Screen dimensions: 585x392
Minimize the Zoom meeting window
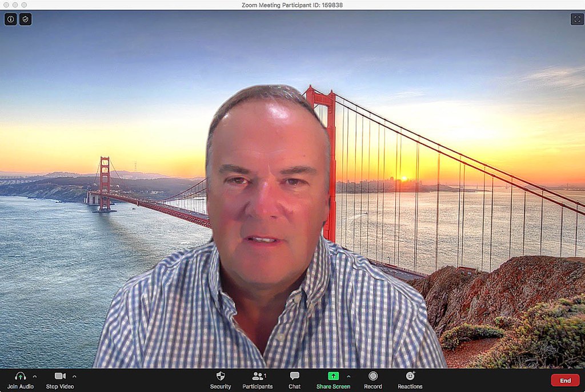[x=15, y=5]
